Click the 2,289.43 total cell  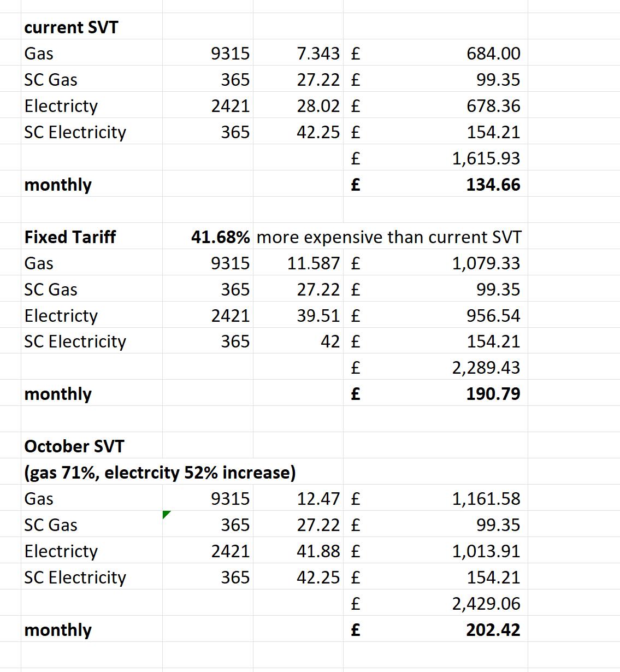(486, 368)
